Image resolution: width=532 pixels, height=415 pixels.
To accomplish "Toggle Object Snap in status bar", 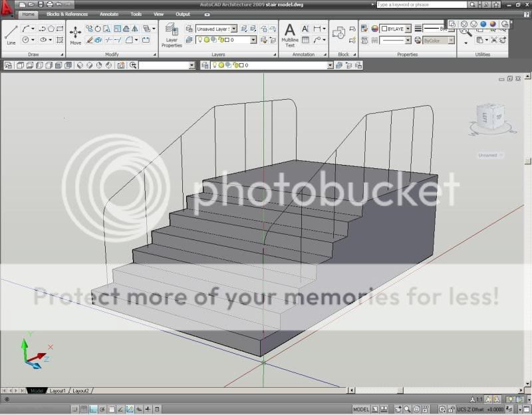I will [x=111, y=409].
